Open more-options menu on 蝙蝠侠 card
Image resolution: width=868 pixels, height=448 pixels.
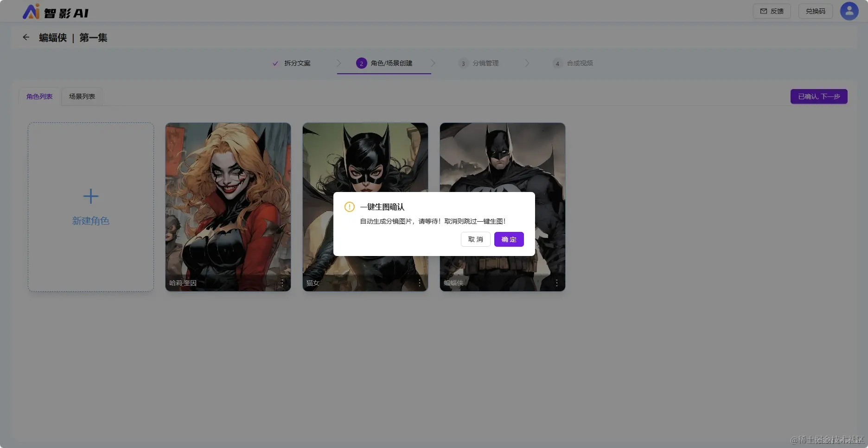click(557, 283)
